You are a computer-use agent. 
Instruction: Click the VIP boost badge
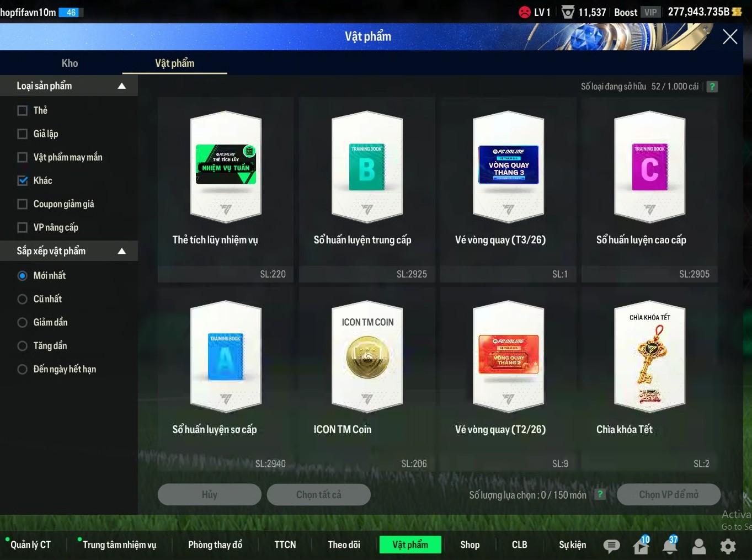click(x=650, y=12)
